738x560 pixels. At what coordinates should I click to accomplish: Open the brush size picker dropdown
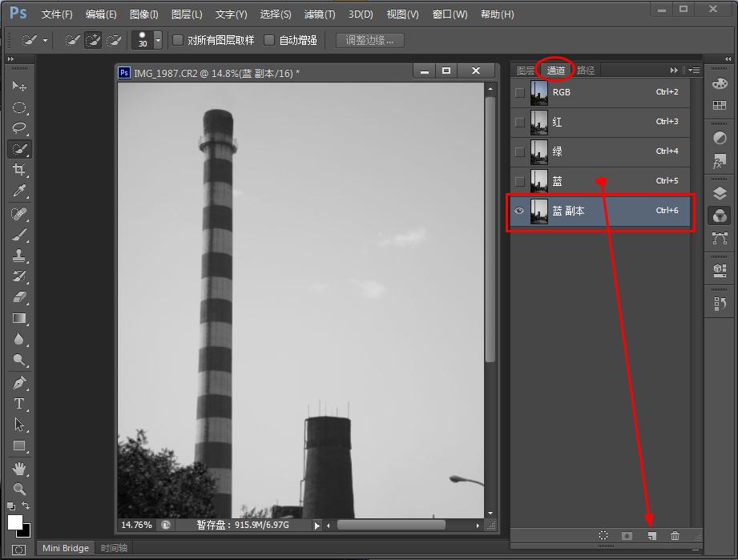158,40
